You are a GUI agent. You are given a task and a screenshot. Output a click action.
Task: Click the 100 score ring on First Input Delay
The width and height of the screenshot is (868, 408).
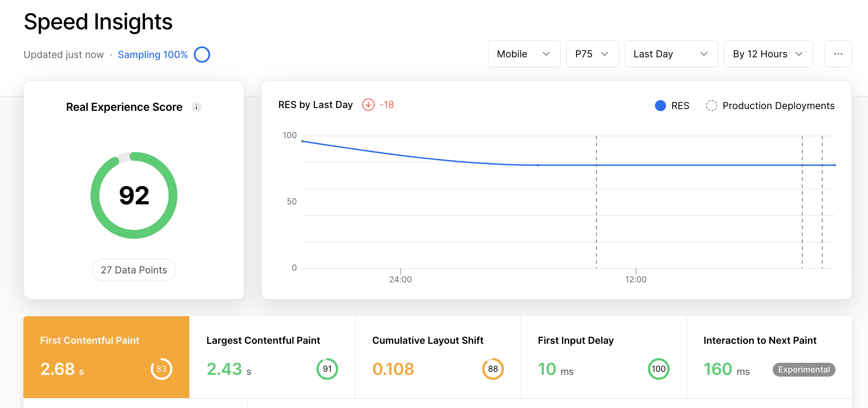[x=658, y=369]
